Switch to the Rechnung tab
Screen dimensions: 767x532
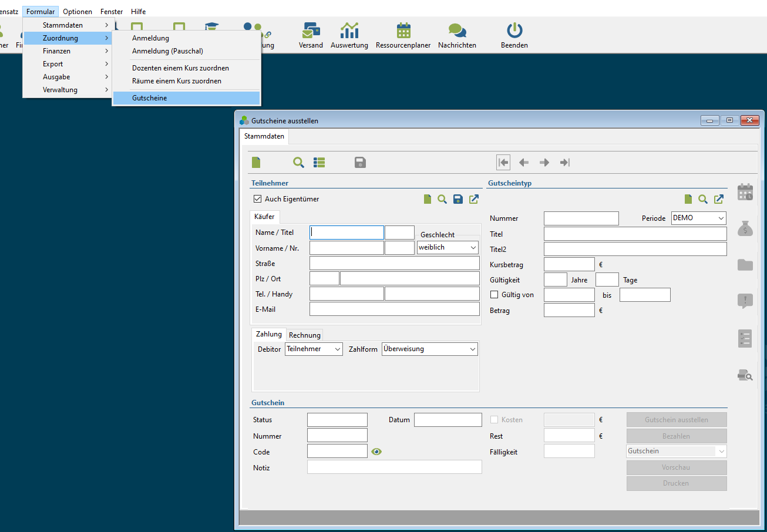point(305,335)
